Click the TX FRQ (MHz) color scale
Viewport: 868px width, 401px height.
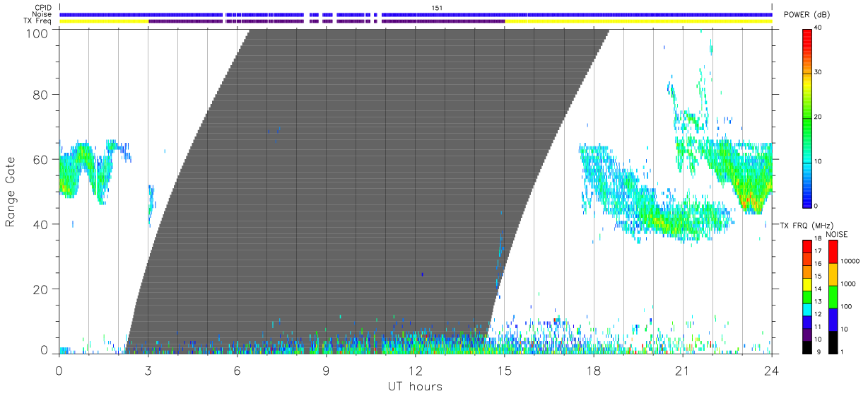pos(807,297)
